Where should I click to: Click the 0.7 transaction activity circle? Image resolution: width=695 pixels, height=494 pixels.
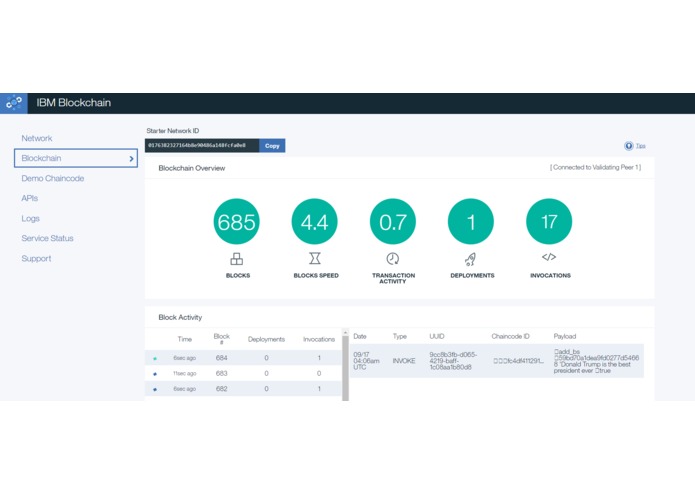(393, 222)
